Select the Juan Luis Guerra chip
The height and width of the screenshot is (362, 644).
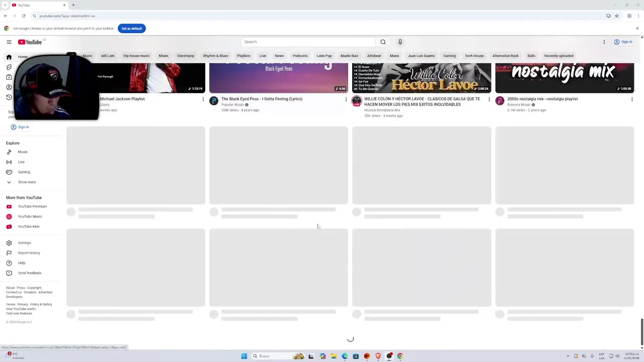click(x=421, y=56)
